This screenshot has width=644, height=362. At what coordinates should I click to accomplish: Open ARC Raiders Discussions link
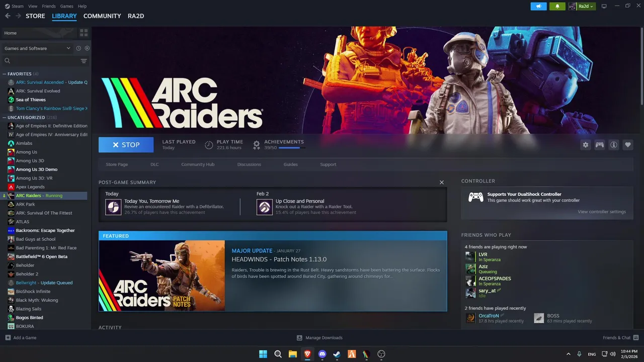pos(249,164)
